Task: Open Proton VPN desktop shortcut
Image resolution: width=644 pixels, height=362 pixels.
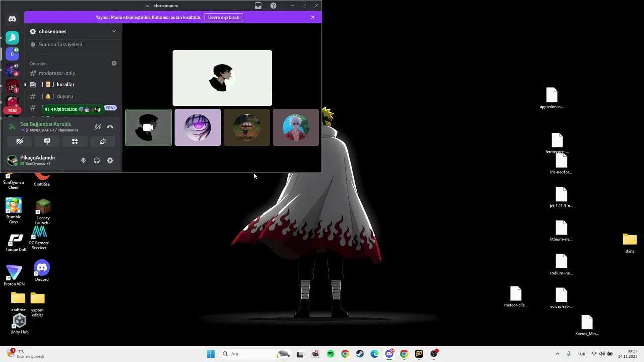Action: click(x=14, y=276)
